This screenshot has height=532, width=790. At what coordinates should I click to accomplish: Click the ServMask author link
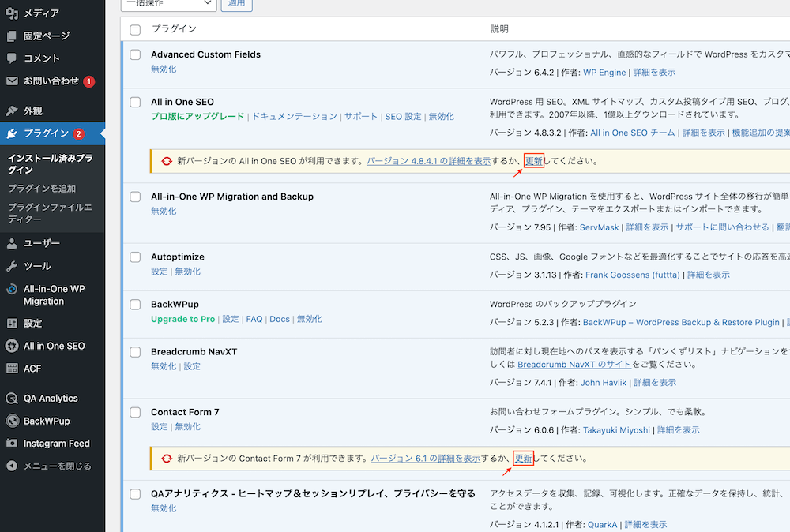click(x=599, y=227)
